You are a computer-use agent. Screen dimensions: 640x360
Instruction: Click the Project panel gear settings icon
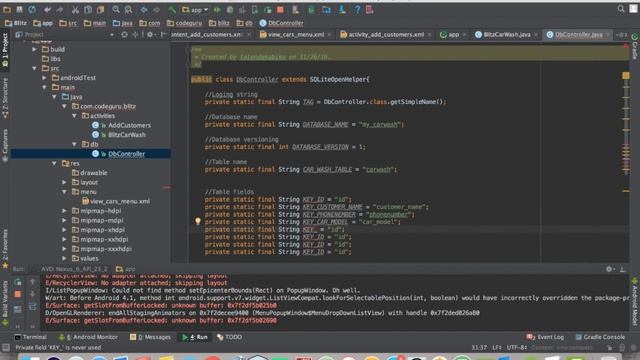[x=150, y=35]
